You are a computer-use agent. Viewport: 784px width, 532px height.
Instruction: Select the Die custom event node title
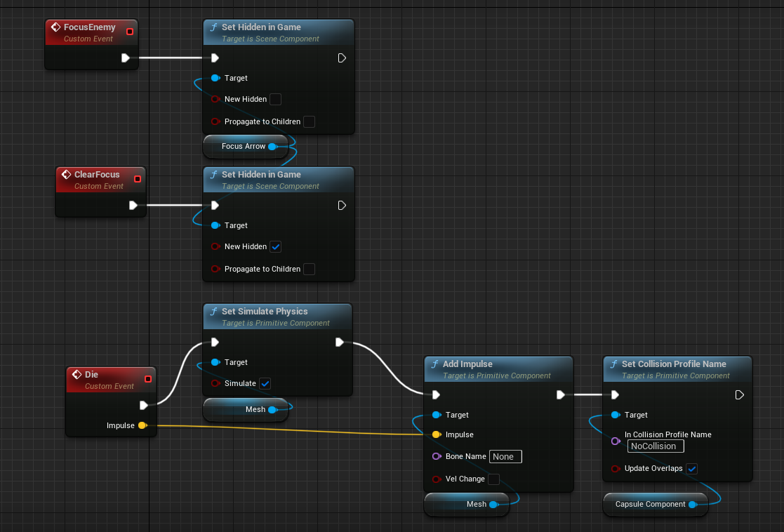tap(91, 375)
